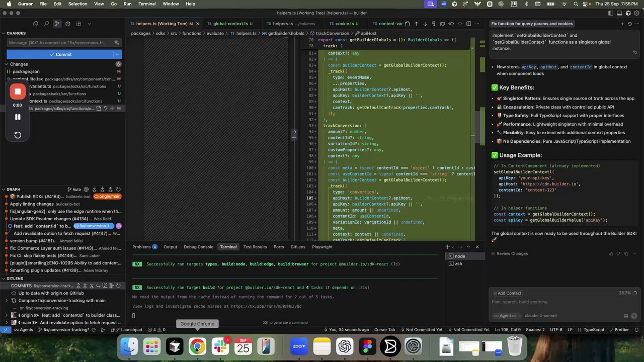This screenshot has width=644, height=362.
Task: Open the Source Control view icon
Action: pos(57,24)
